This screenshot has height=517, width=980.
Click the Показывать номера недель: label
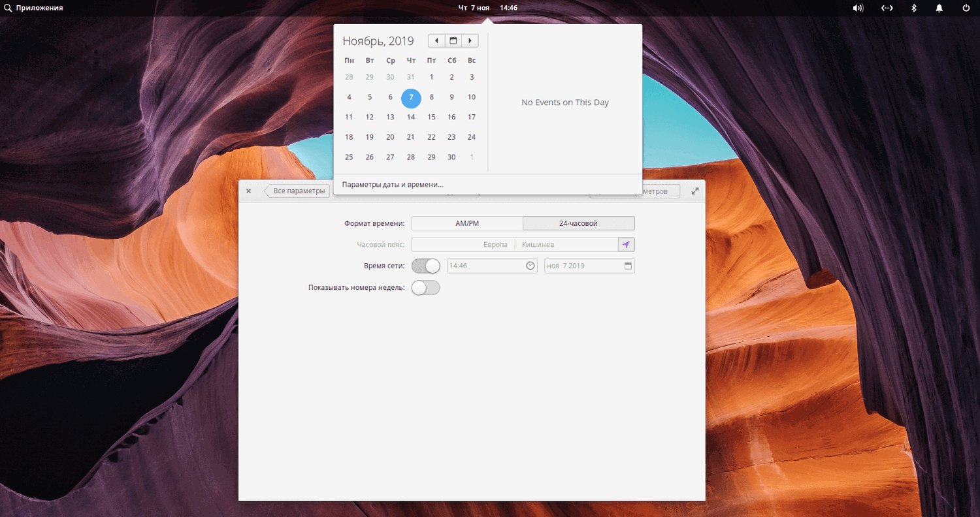point(357,287)
